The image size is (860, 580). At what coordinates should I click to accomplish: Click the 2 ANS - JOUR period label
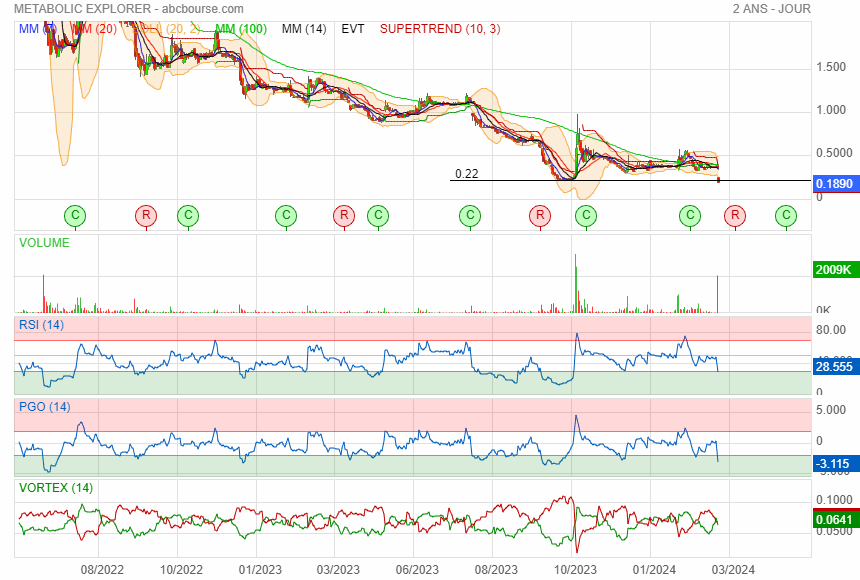click(771, 9)
